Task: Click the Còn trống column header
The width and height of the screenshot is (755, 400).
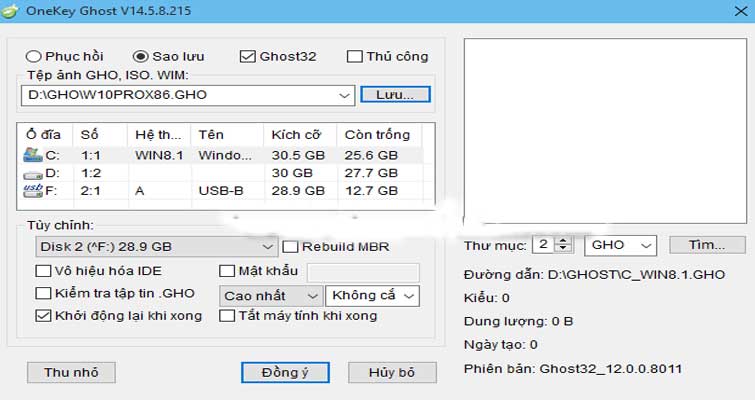Action: pos(379,134)
